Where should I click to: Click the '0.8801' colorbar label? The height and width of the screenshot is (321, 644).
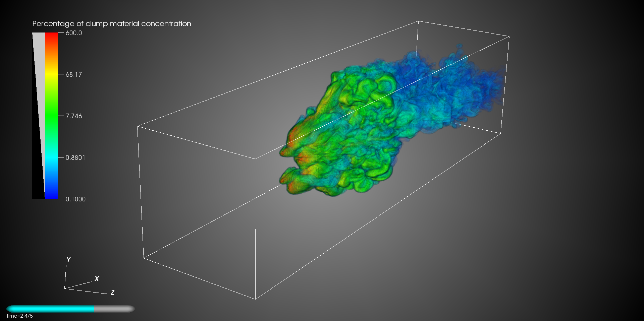75,157
